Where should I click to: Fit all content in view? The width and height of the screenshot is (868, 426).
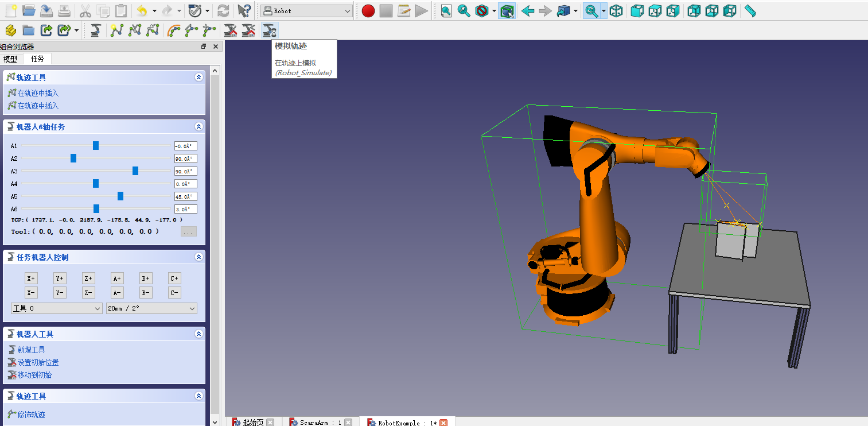[x=446, y=10]
